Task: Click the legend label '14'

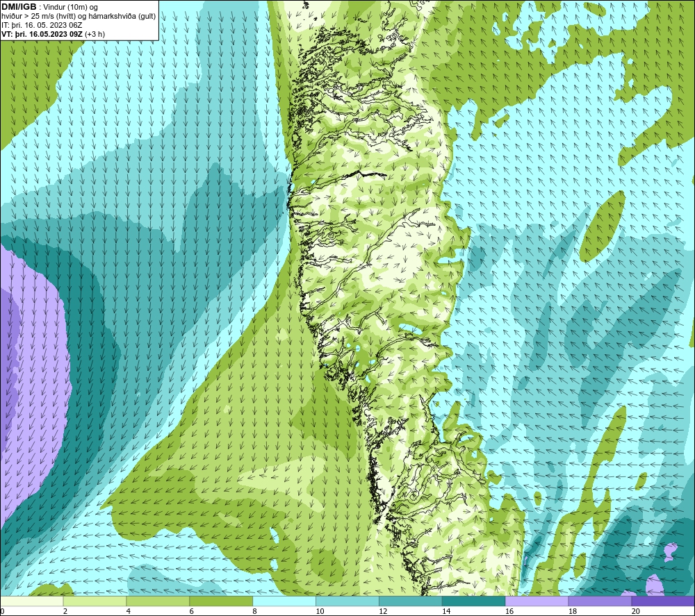Action: click(446, 611)
